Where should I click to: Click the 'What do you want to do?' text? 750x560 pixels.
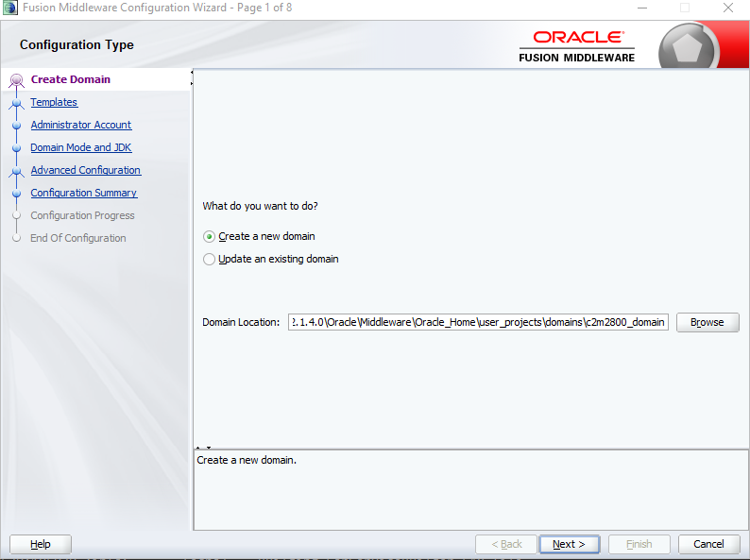260,206
